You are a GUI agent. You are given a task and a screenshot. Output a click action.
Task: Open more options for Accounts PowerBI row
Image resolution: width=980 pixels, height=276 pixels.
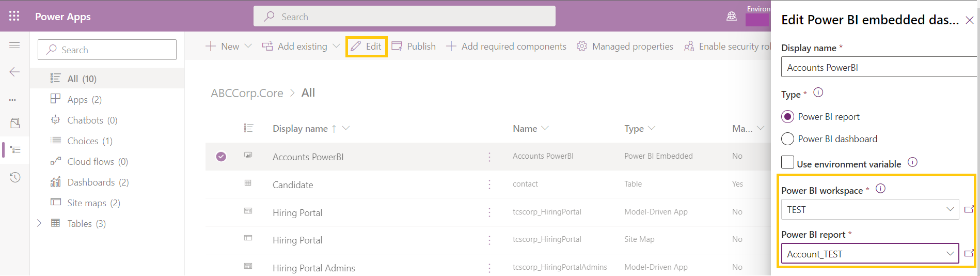coord(489,157)
